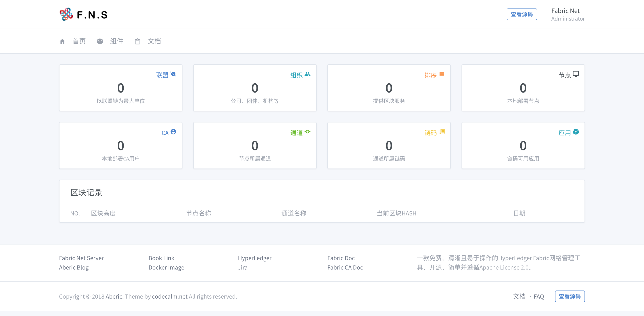Screen dimensions: 644x316
Task: Click the monitor icon beside 节点
Action: (x=576, y=74)
